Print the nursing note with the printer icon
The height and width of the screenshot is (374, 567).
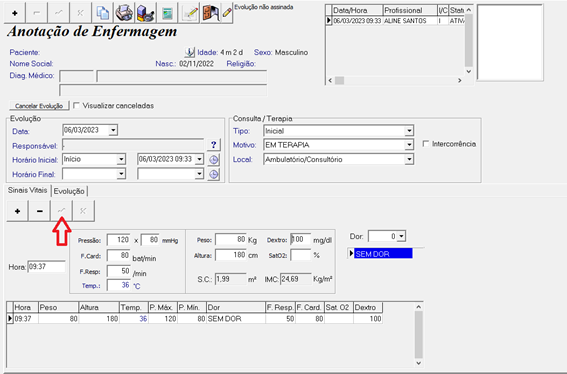tap(124, 13)
